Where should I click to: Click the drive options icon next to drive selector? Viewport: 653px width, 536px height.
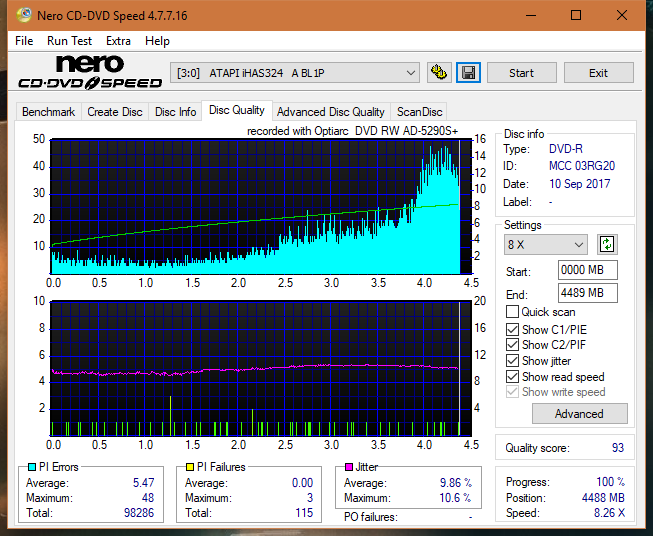439,73
